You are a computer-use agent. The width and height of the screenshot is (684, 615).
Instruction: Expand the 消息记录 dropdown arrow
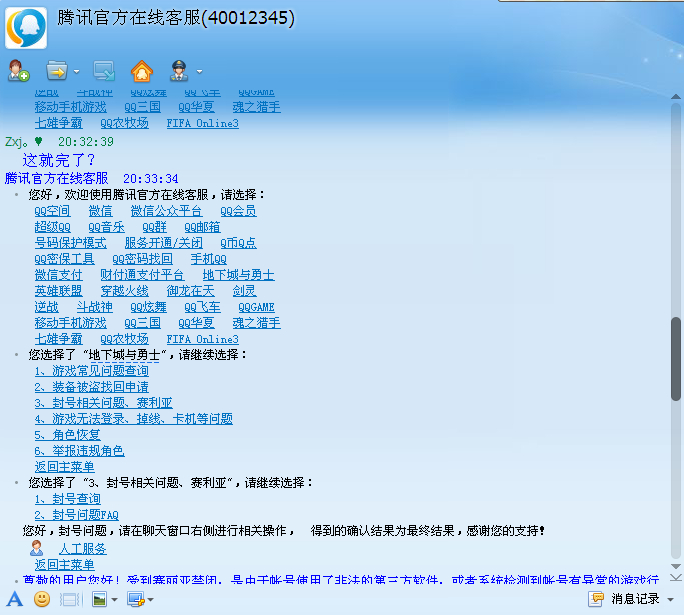(670, 600)
